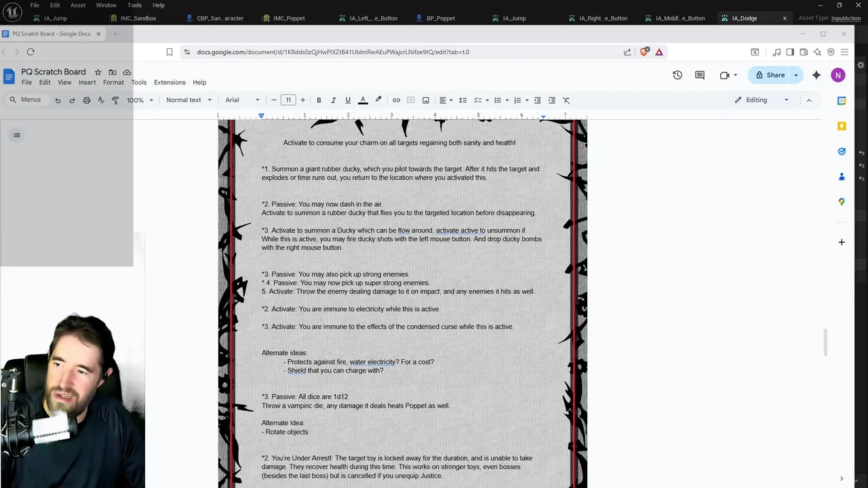Open the N account avatar
The height and width of the screenshot is (488, 868).
pos(838,75)
